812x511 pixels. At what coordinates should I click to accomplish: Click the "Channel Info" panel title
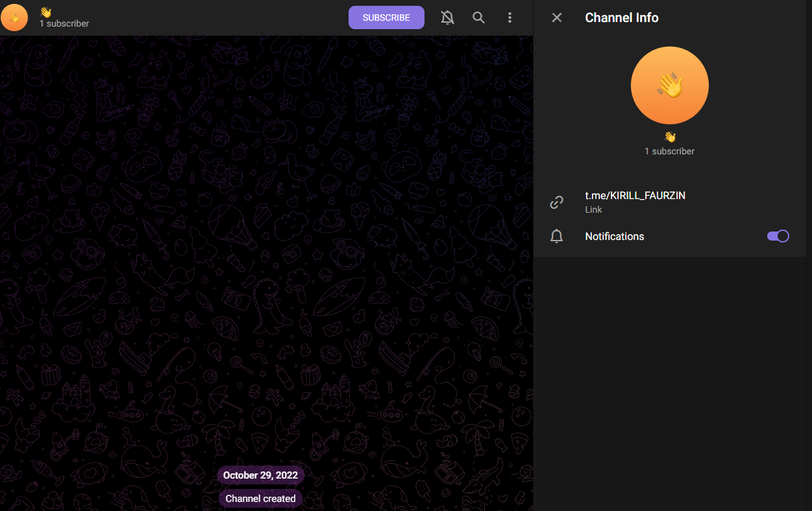click(621, 18)
